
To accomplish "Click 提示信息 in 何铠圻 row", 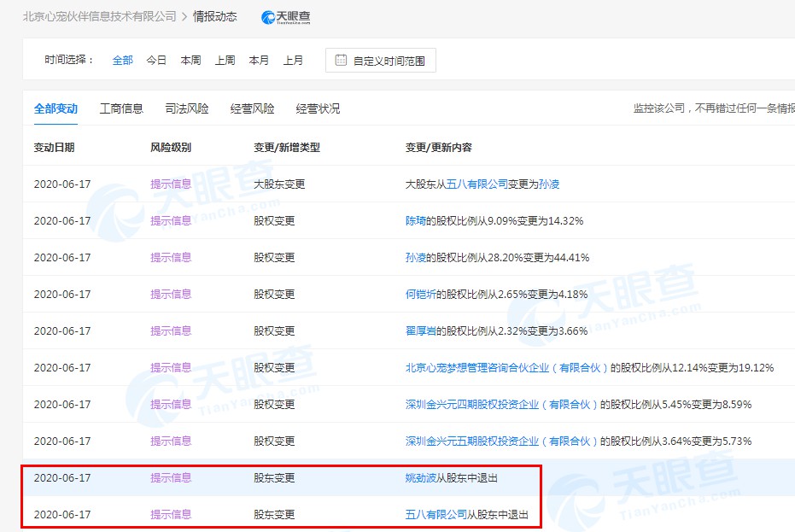I will [x=171, y=294].
